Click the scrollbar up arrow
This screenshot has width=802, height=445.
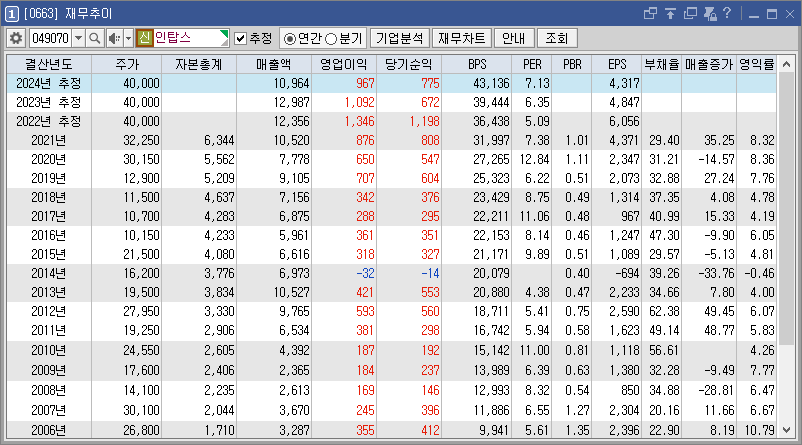click(787, 64)
